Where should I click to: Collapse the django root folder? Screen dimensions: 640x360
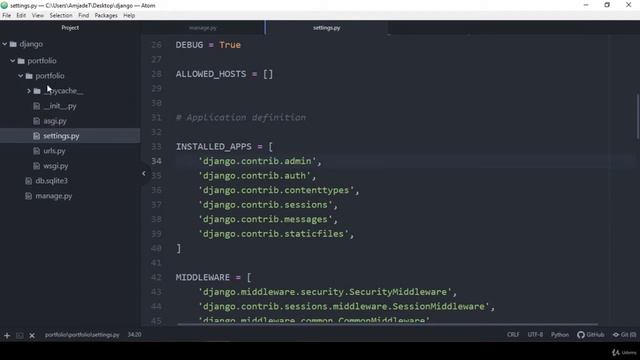(5, 44)
